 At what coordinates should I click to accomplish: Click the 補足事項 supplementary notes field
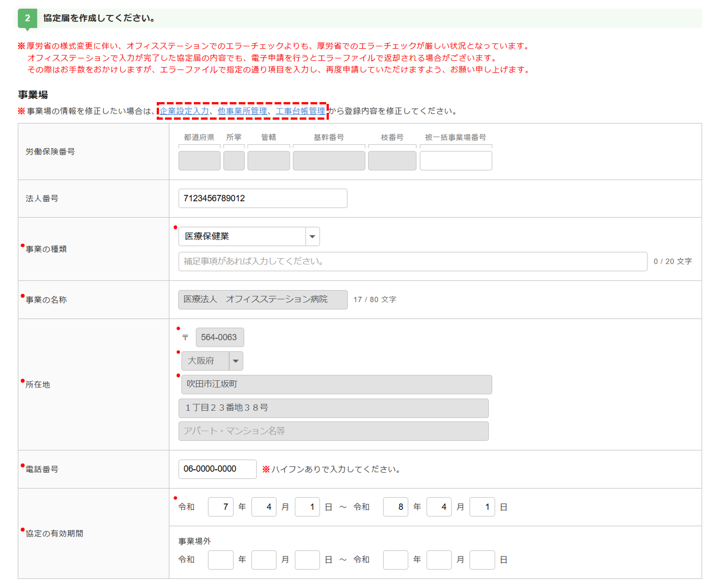tap(412, 261)
